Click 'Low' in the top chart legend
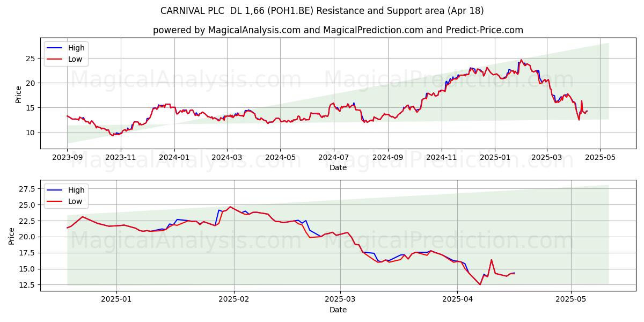Viewport: 644px width, 322px height. click(x=75, y=60)
